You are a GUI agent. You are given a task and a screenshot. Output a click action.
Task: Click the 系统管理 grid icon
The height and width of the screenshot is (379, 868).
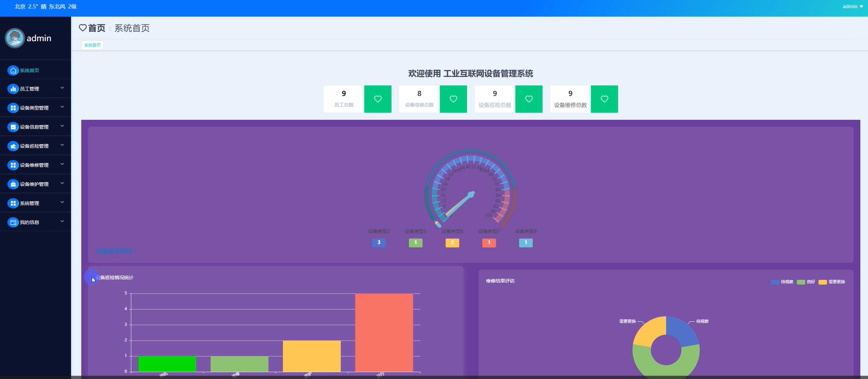point(13,203)
